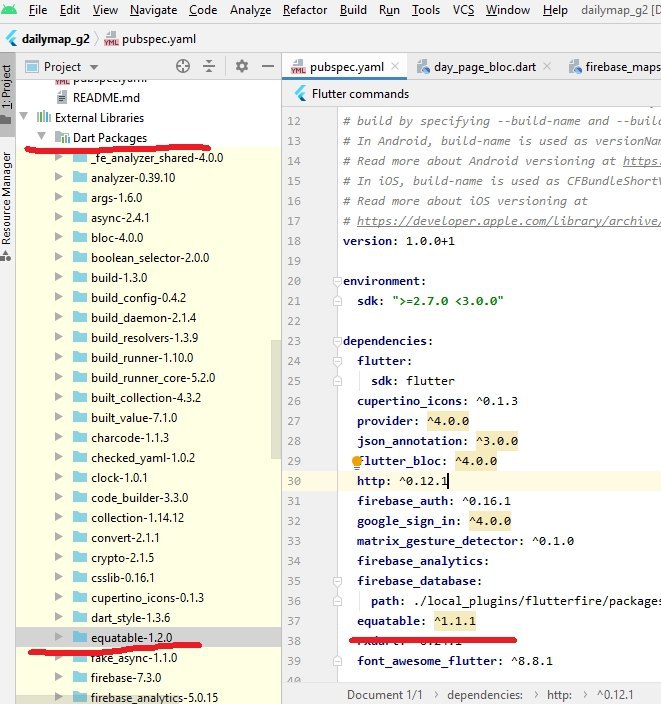Click the Flutter commands link
The width and height of the screenshot is (661, 704).
click(x=360, y=94)
